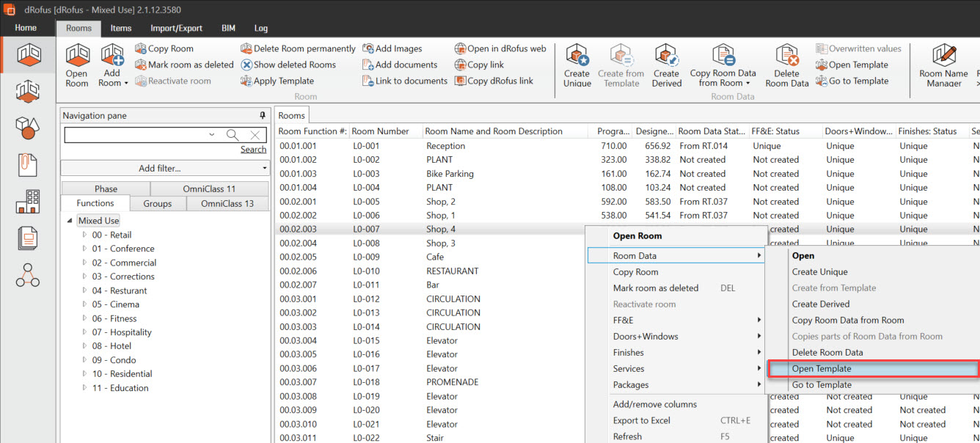Viewport: 980px width, 443px height.
Task: Switch to the Import/Export ribbon tab
Action: [176, 28]
